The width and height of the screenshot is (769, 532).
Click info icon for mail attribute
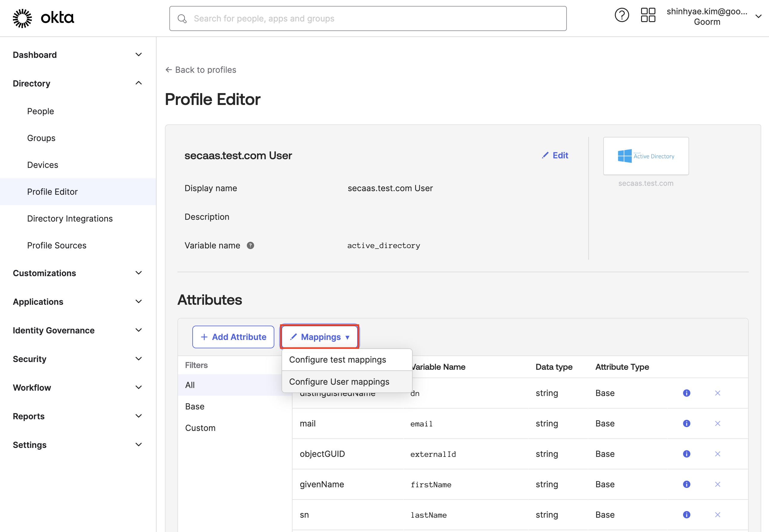[686, 424]
